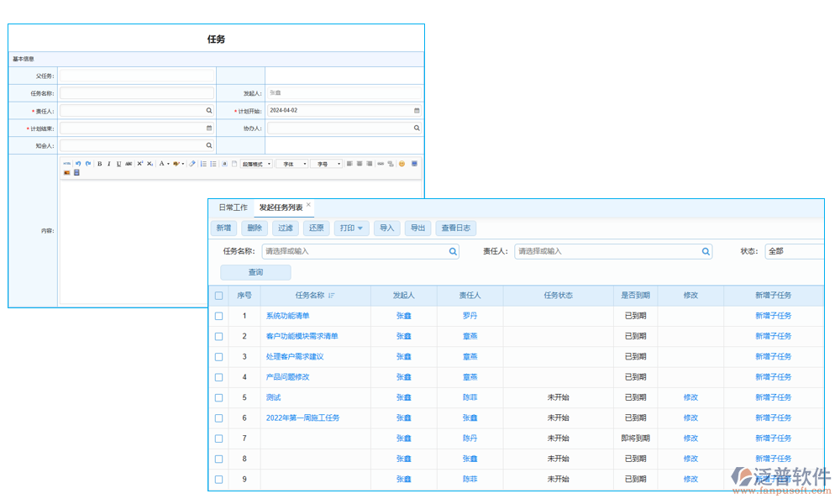The width and height of the screenshot is (840, 504).
Task: Open the task link 客户功能模块需求清单
Action: click(x=301, y=336)
